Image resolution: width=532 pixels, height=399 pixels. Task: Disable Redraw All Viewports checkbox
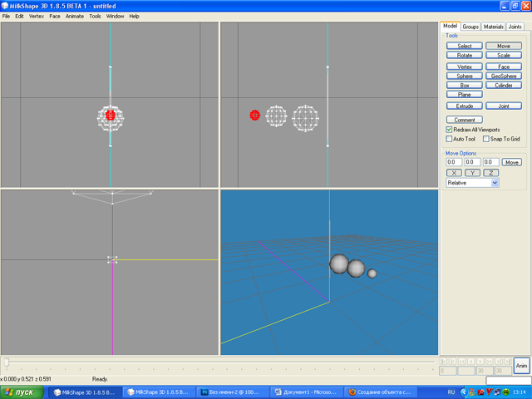[450, 130]
